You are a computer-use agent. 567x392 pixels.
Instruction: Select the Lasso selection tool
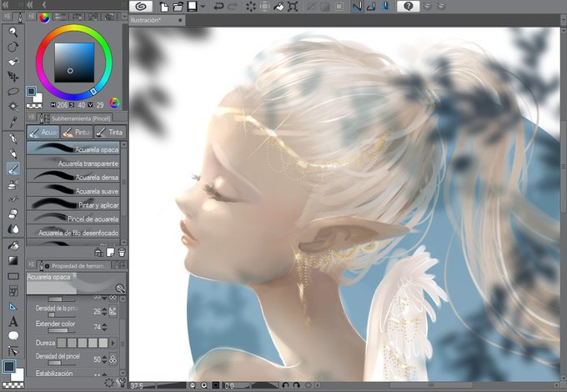[13, 91]
